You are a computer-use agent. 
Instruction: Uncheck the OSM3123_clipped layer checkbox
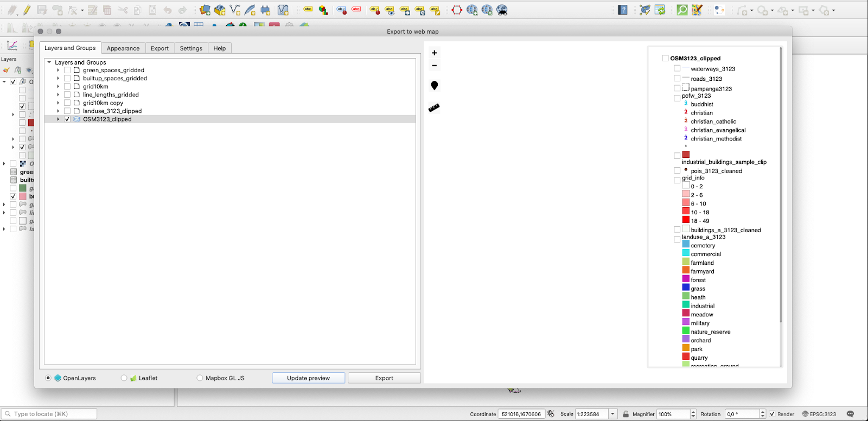67,119
